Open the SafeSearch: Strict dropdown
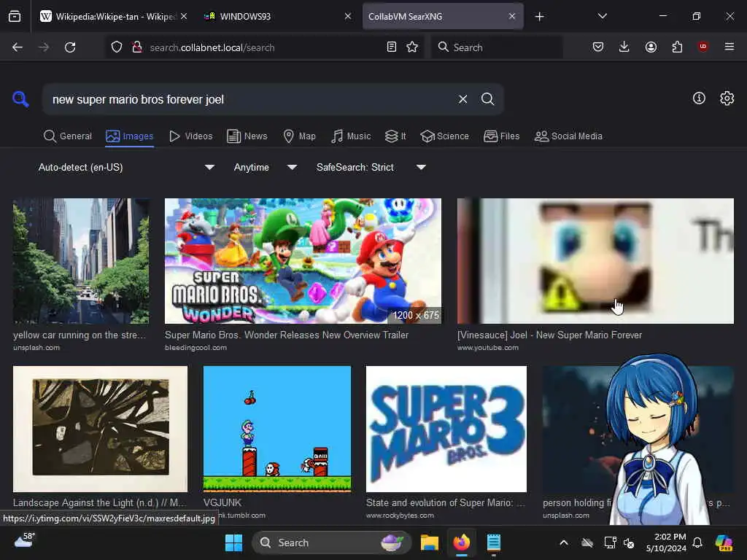Screen dimensions: 747x560 371,167
